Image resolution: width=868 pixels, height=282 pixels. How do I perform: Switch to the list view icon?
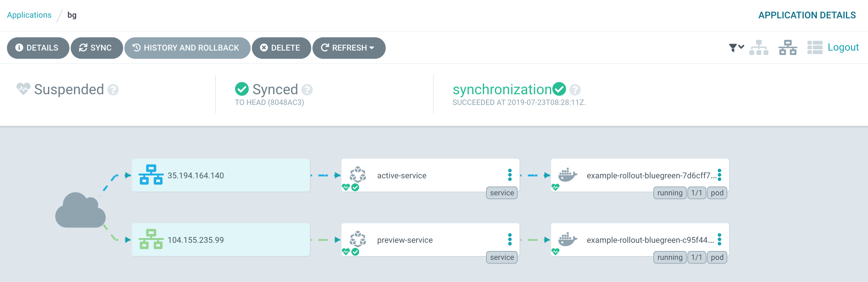tap(815, 47)
